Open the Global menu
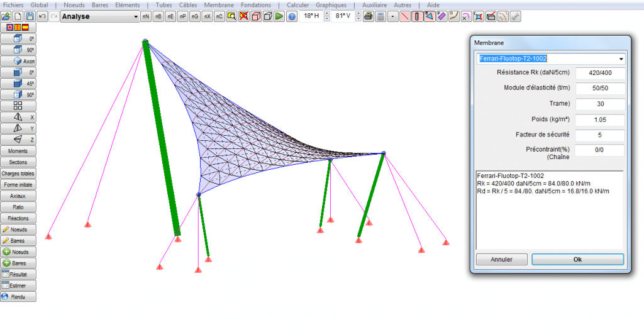This screenshot has height=332, width=644. 40,5
